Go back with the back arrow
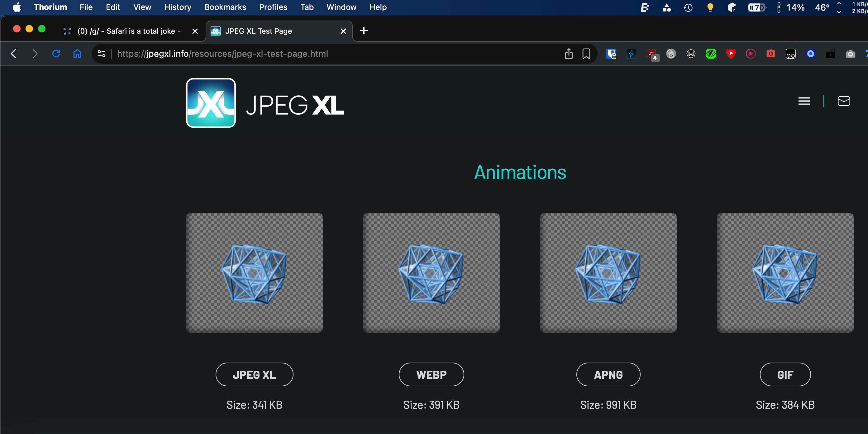The image size is (868, 434). (14, 54)
